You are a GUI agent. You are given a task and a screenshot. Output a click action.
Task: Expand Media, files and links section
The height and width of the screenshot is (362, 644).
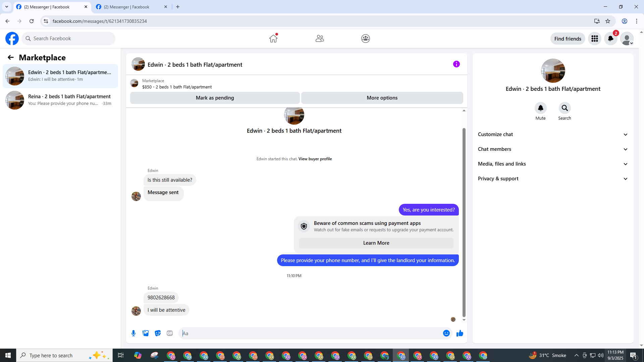(x=553, y=164)
